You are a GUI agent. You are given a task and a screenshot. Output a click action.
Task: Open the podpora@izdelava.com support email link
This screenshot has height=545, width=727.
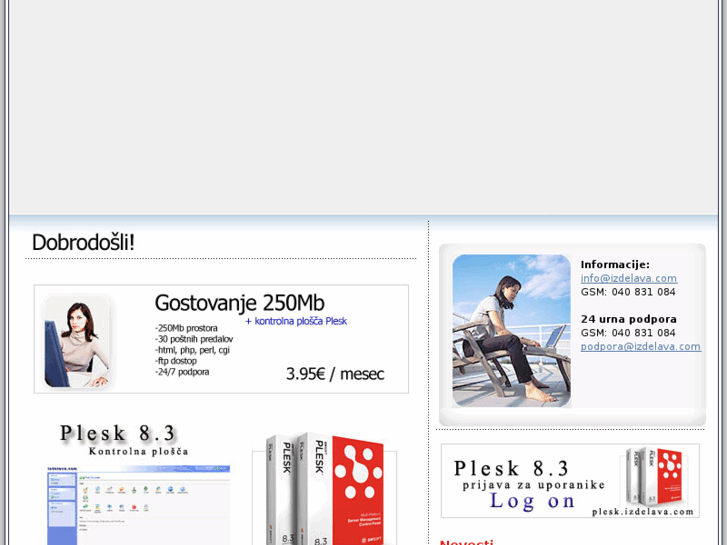coord(640,346)
